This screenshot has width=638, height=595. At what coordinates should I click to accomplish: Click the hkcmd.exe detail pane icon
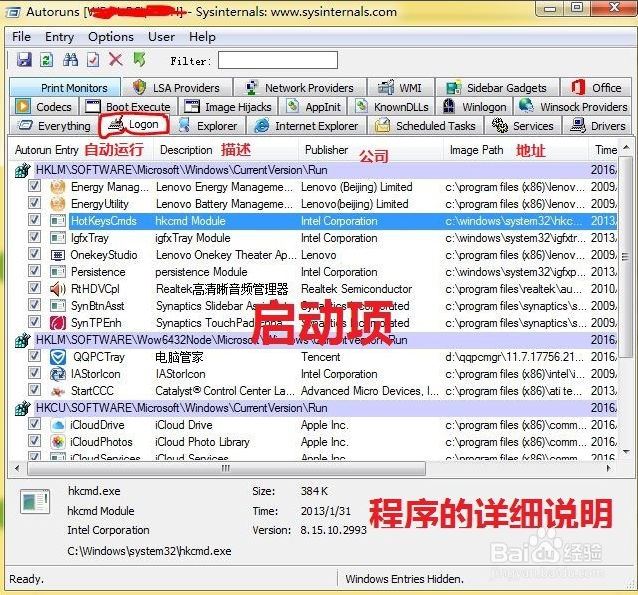35,501
